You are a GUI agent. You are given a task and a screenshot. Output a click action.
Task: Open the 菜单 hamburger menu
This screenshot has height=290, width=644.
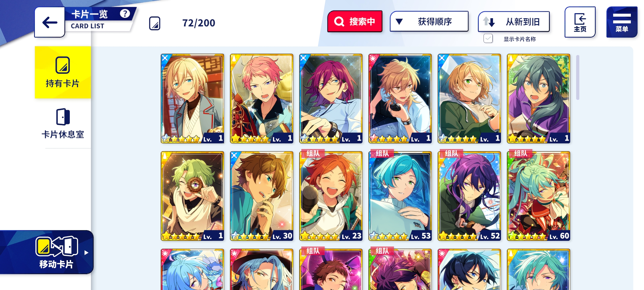[x=621, y=22]
